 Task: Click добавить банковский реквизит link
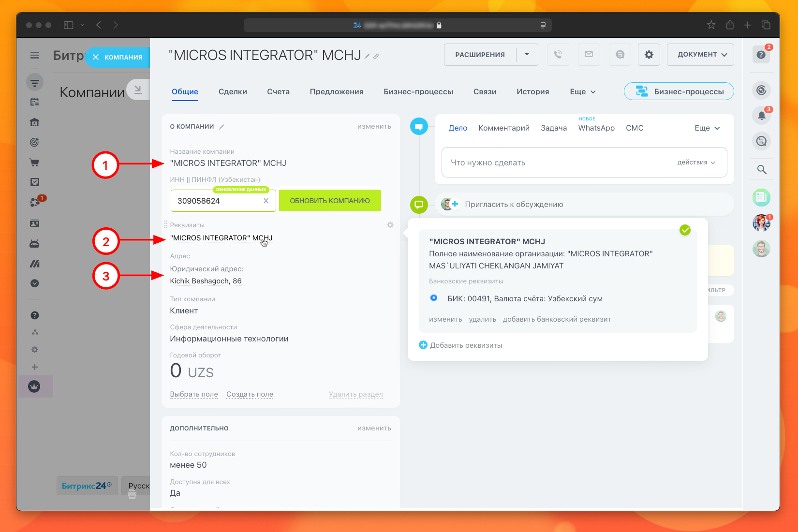click(557, 319)
